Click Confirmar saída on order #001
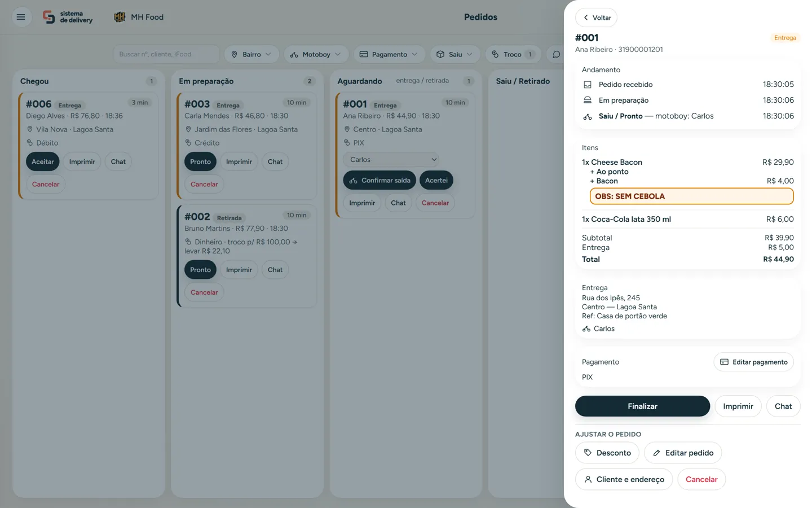The height and width of the screenshot is (508, 812). pos(379,180)
